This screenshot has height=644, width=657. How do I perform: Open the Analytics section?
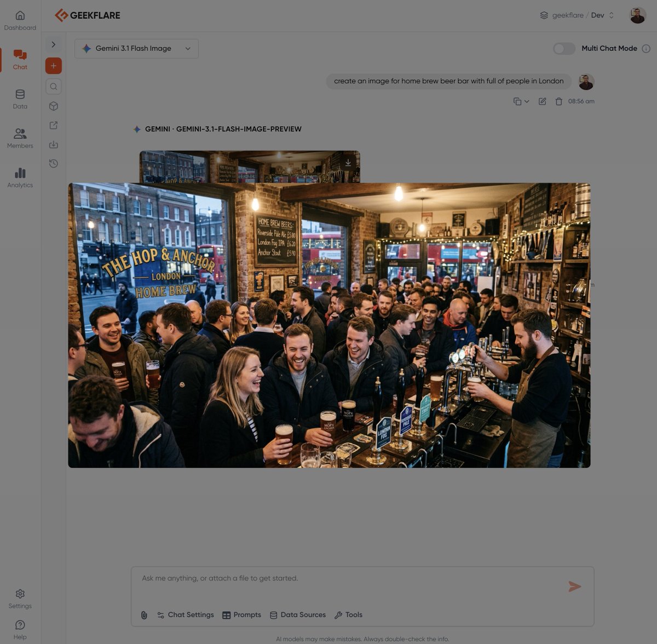click(20, 178)
